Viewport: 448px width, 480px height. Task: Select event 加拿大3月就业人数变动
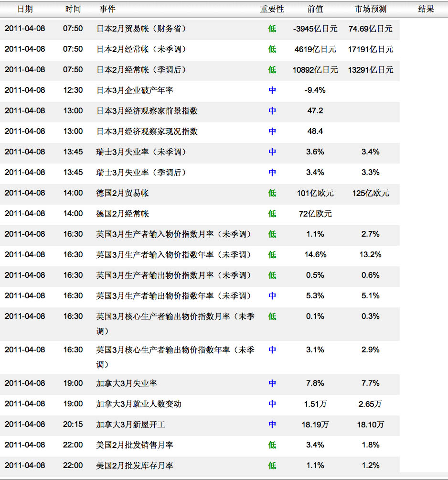139,404
